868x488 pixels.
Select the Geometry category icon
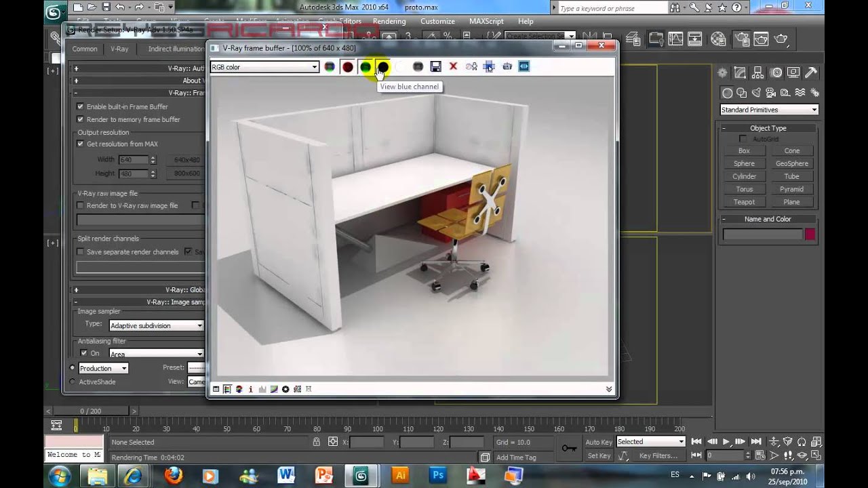tap(728, 93)
